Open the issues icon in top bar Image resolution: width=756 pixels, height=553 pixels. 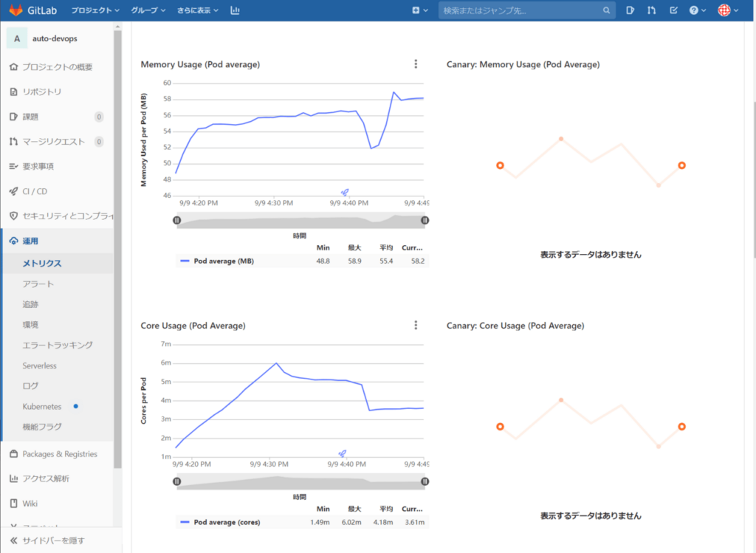[630, 10]
